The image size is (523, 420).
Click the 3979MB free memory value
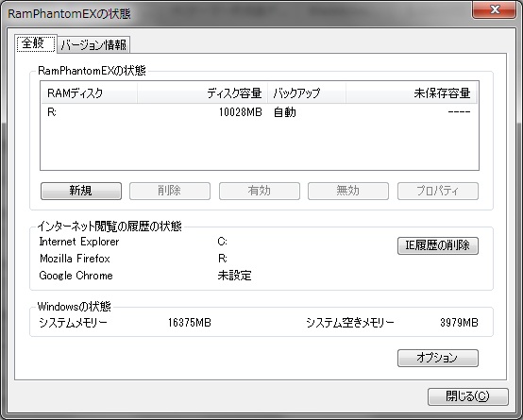point(459,323)
